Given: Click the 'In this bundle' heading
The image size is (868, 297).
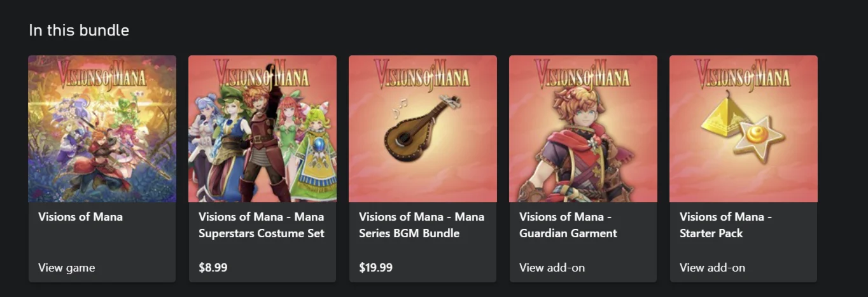Looking at the screenshot, I should click(x=79, y=30).
